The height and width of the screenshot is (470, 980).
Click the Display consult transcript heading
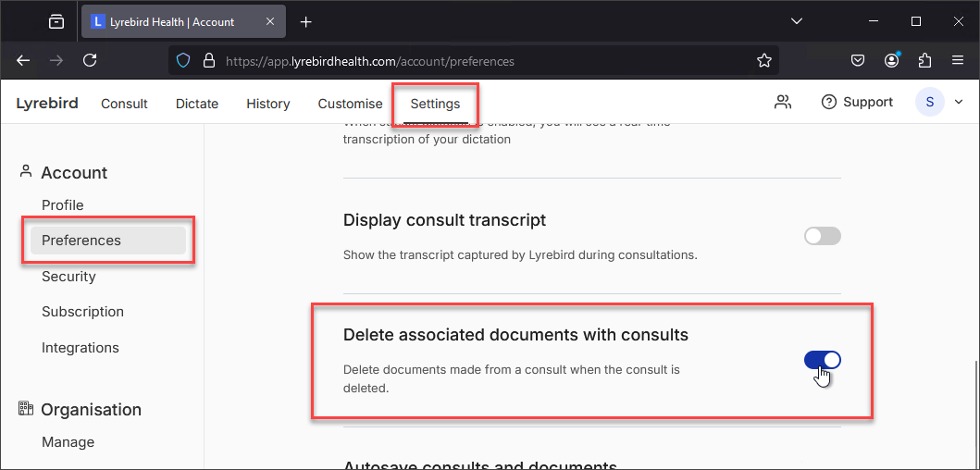pos(444,220)
